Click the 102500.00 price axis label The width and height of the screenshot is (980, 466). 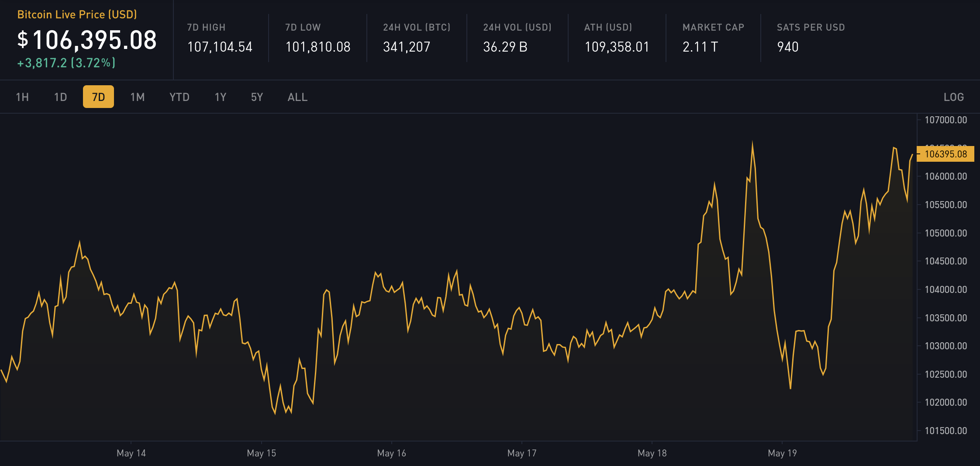coord(946,374)
